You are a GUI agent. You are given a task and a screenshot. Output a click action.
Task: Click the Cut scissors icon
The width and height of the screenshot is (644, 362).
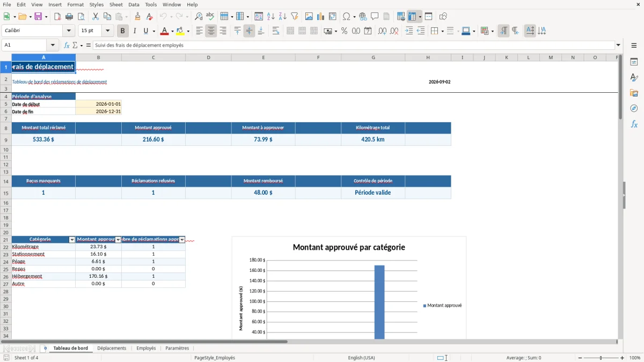click(96, 17)
